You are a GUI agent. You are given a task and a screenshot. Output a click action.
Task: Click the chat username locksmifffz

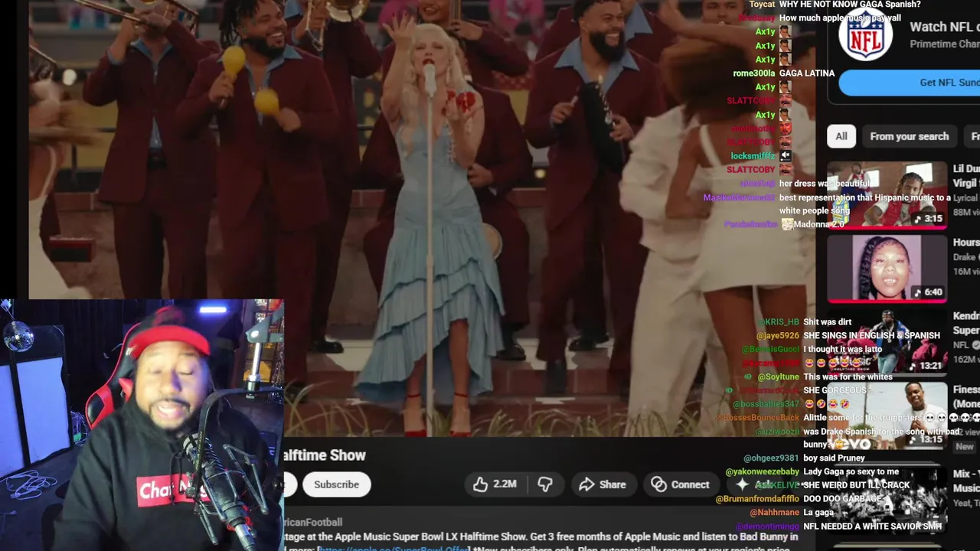[753, 156]
